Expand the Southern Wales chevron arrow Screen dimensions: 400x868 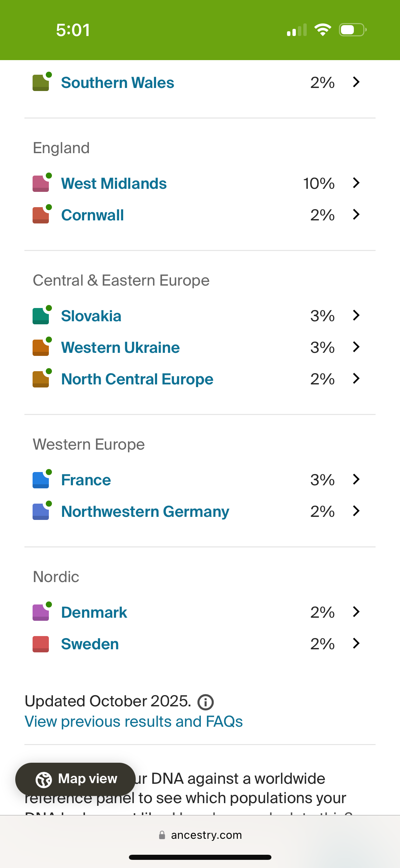(356, 82)
